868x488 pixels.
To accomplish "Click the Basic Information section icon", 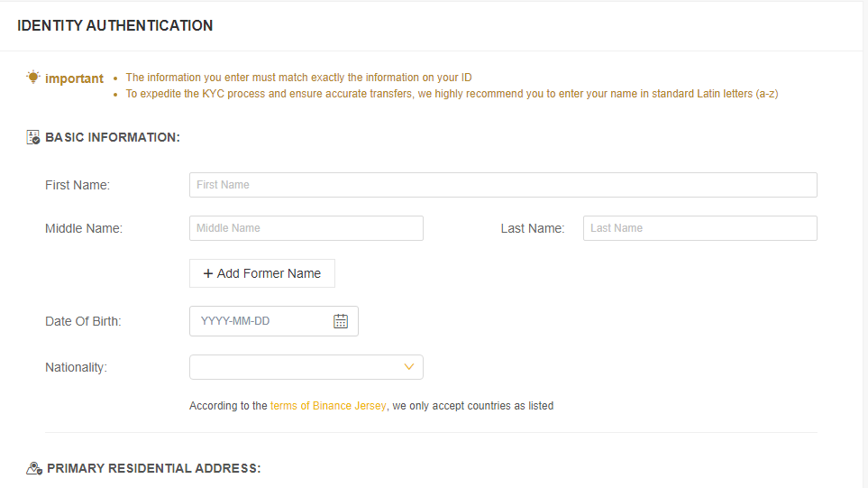I will tap(33, 137).
